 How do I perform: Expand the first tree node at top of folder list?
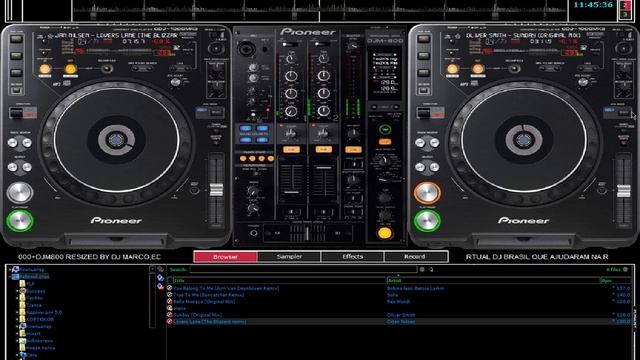[x=10, y=269]
